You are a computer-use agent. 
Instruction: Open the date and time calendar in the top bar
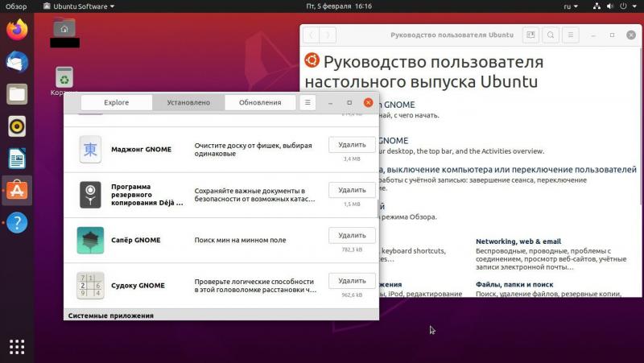click(339, 6)
